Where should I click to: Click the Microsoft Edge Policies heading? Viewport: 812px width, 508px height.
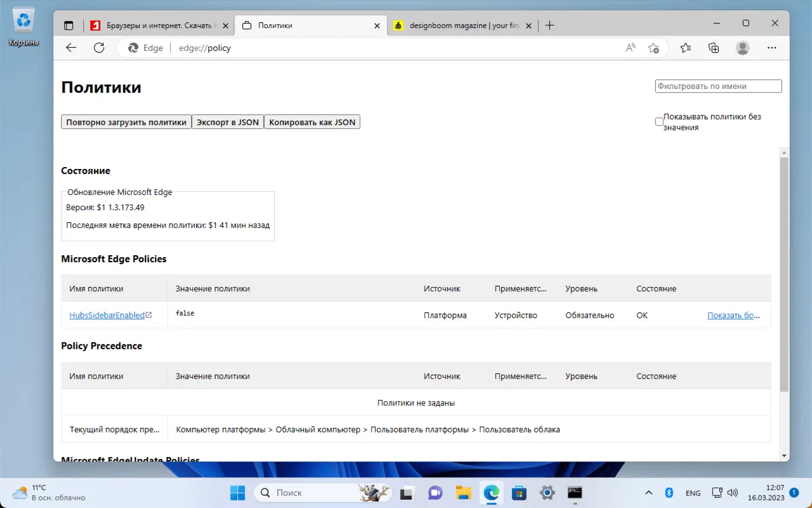click(x=114, y=259)
